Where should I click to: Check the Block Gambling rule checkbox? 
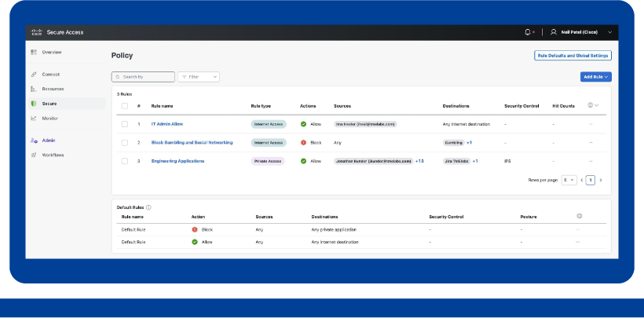pos(124,143)
